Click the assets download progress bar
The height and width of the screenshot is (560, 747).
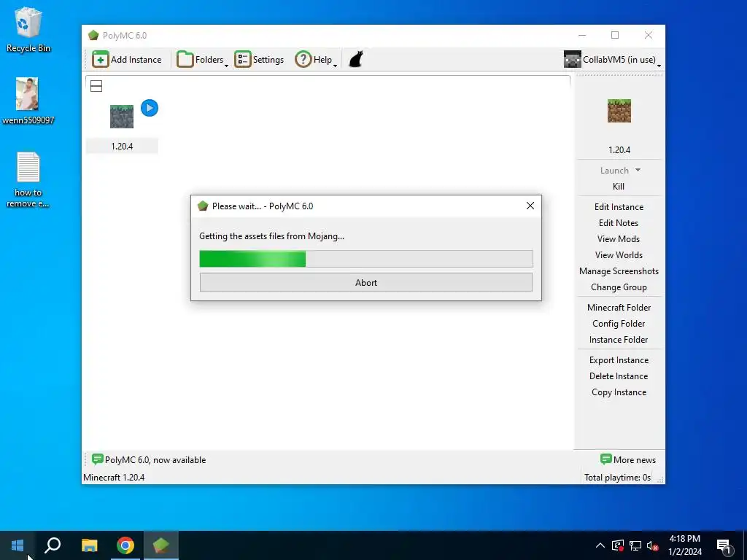366,259
